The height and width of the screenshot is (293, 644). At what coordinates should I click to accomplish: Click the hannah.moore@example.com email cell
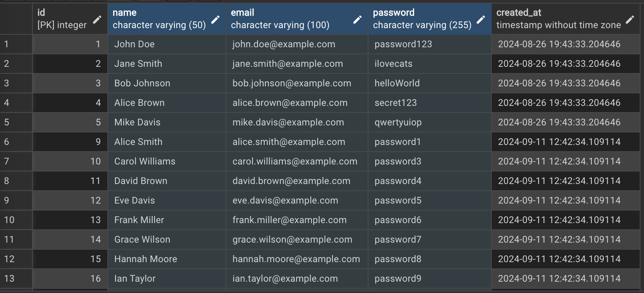(296, 259)
